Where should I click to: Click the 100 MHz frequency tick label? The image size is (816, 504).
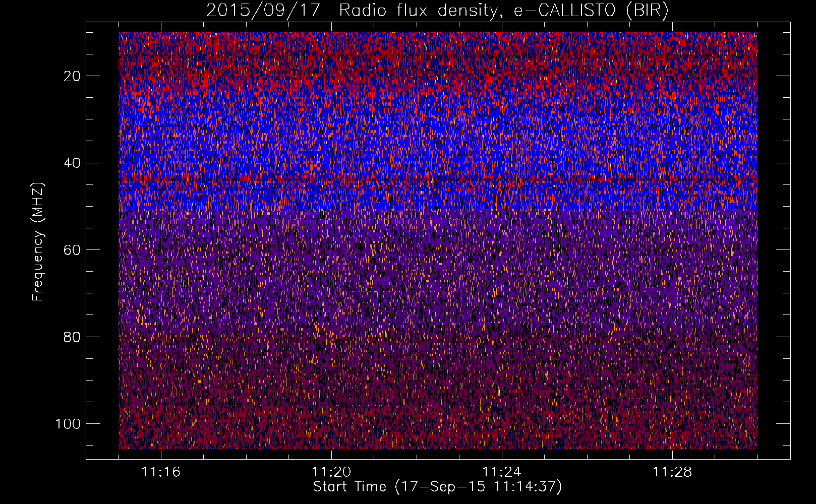[69, 424]
